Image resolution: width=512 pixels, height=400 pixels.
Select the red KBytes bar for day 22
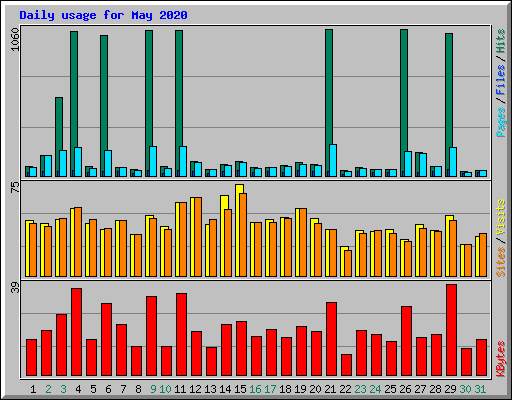[x=346, y=365]
